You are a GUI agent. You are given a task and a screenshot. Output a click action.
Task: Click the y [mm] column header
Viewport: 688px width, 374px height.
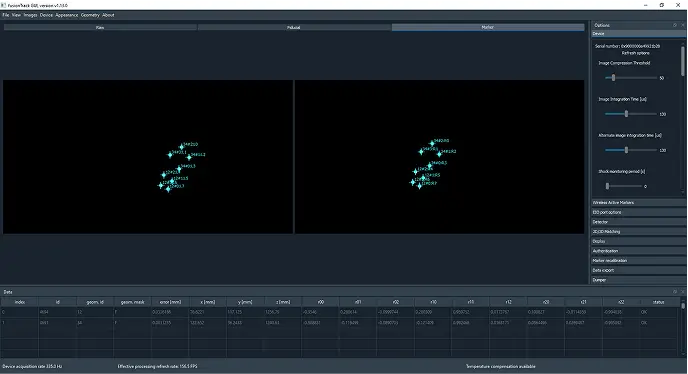tap(245, 302)
